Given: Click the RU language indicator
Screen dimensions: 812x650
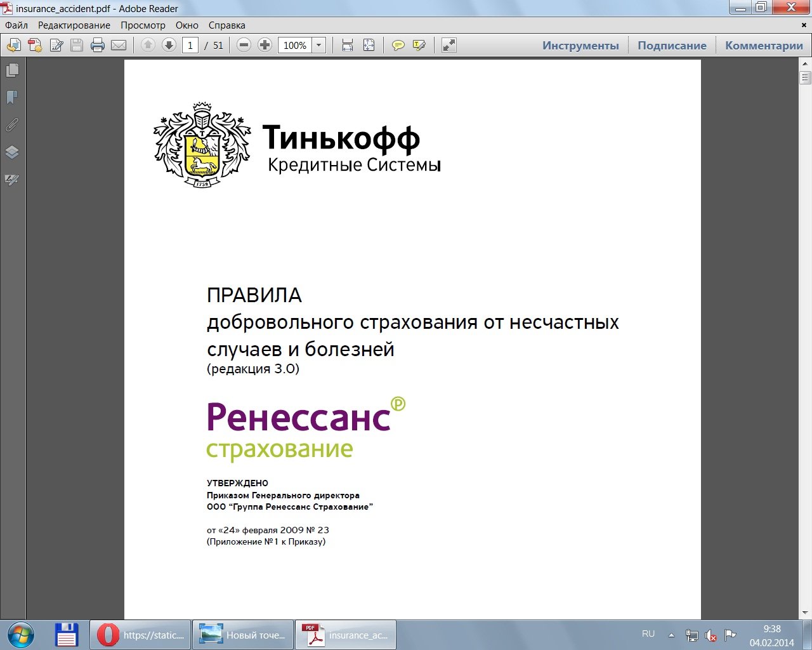Looking at the screenshot, I should point(648,633).
